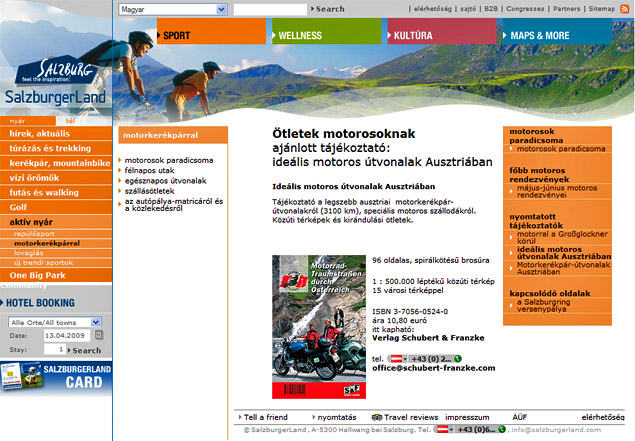Click Partners in the top navigation
635x441 pixels.
566,9
